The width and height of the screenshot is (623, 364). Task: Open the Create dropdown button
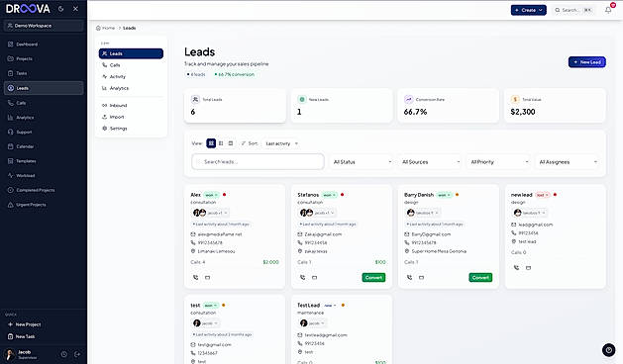(x=529, y=10)
